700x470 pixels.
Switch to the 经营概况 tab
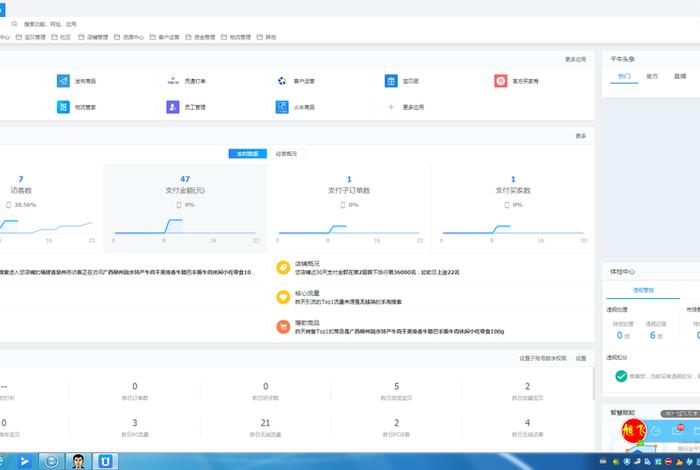click(286, 154)
